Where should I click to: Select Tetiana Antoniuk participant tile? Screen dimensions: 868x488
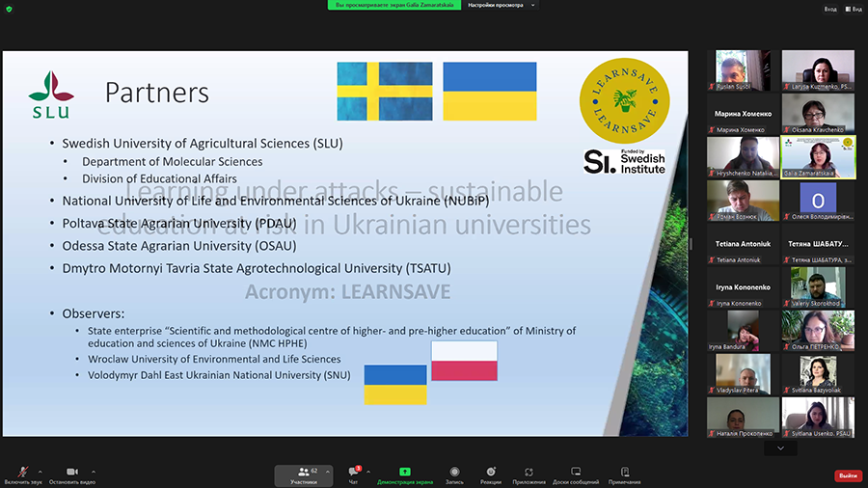[x=743, y=243]
